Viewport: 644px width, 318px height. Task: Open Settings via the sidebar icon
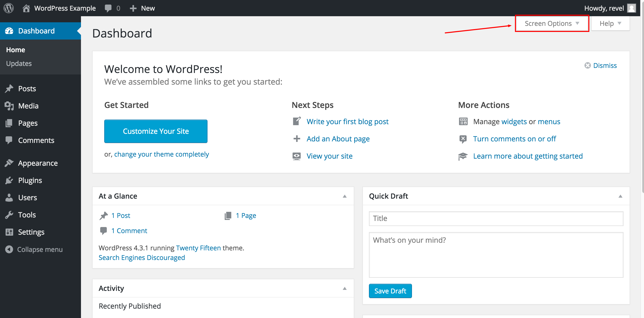point(9,232)
